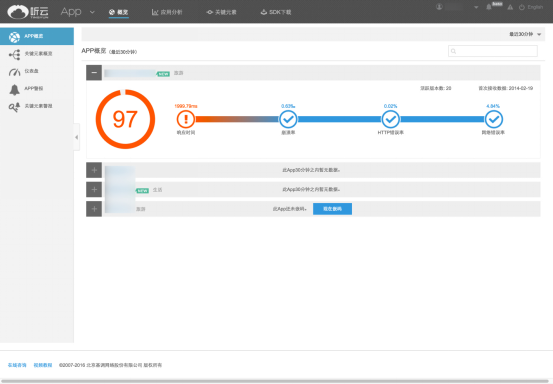
Task: Click the active version count text in first app
Action: point(436,88)
